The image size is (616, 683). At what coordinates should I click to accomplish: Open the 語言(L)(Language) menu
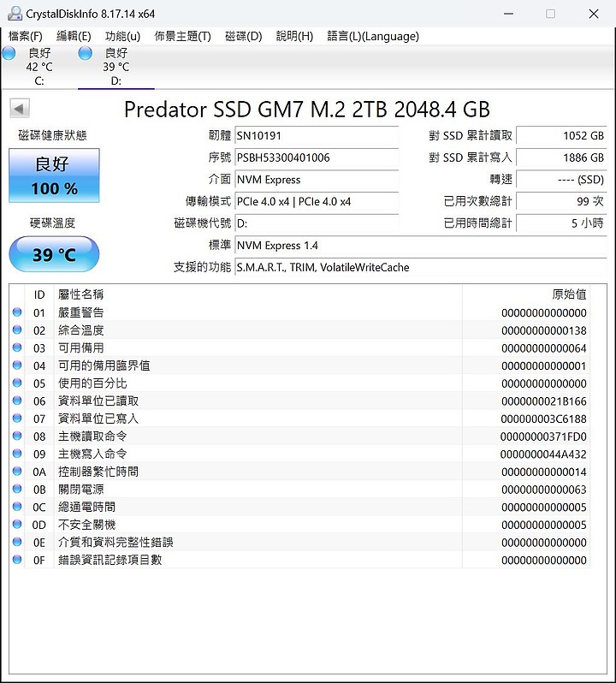tap(373, 36)
